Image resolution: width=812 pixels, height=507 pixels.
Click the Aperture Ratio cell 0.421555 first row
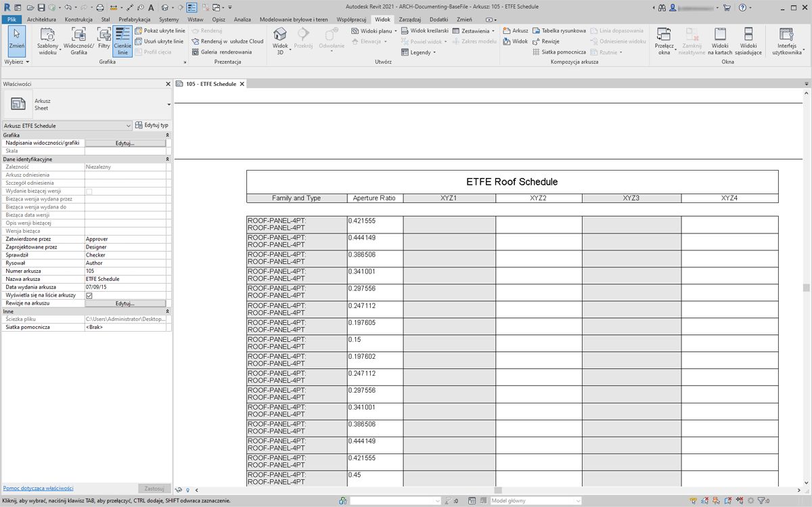click(375, 225)
